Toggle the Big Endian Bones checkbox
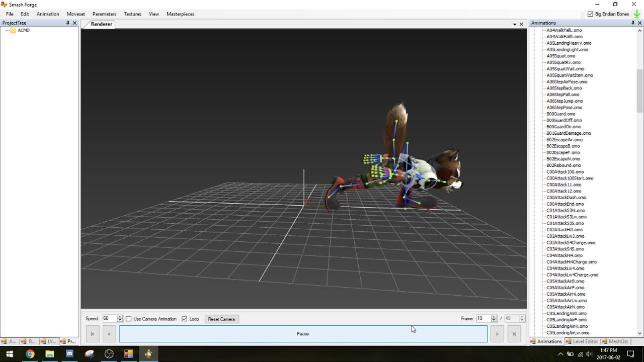 (590, 14)
